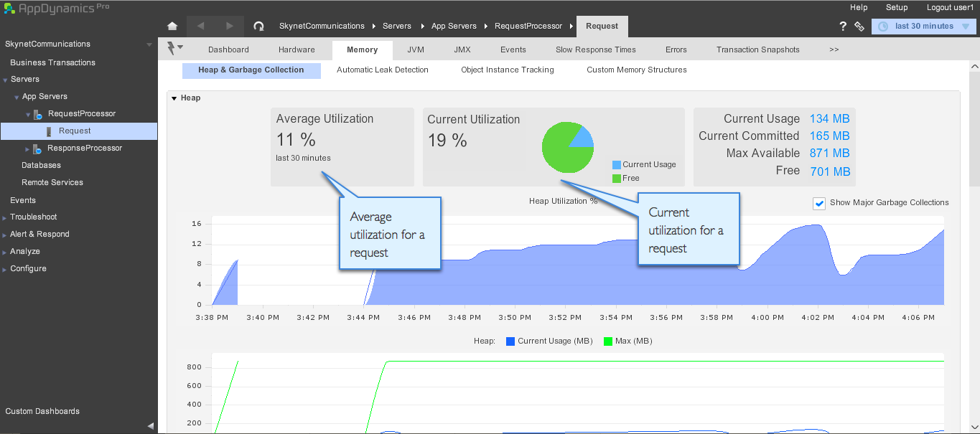Collapse the left sidebar with bottom arrow
The width and height of the screenshot is (980, 434).
click(x=151, y=425)
